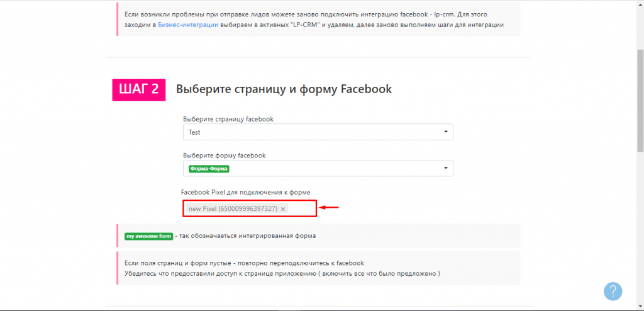Click empty area inside Facebook Pixel field

tap(302, 209)
